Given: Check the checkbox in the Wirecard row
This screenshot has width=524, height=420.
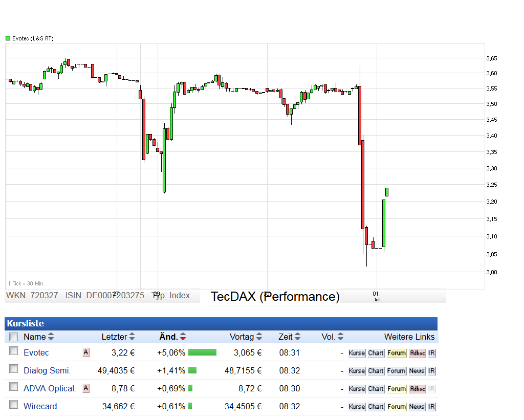Looking at the screenshot, I should click(13, 406).
